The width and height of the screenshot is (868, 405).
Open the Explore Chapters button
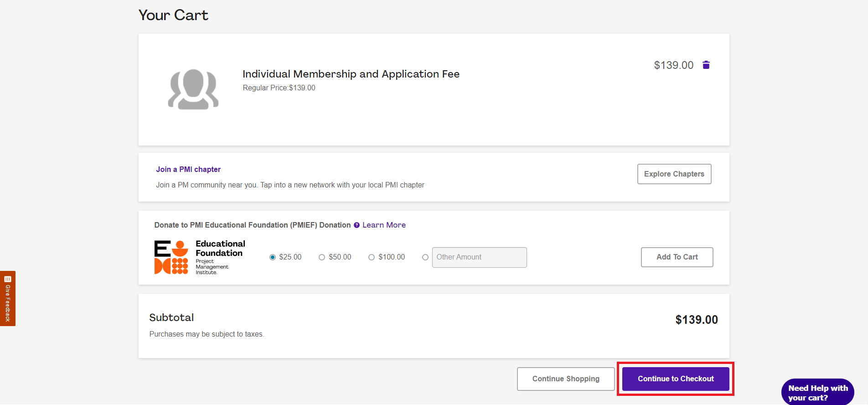pos(674,174)
